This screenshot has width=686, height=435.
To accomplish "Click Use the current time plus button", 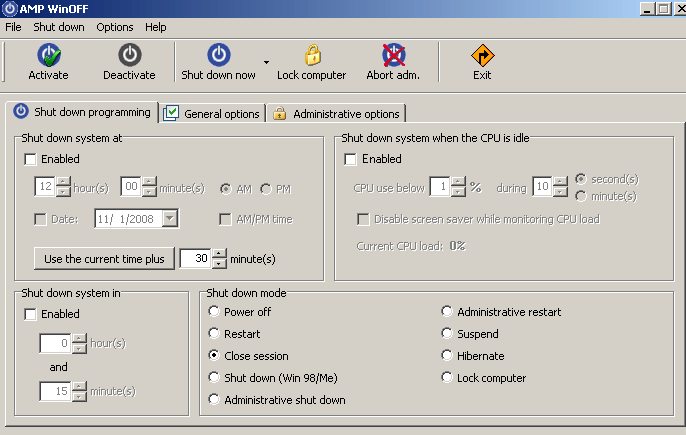I will click(x=104, y=259).
